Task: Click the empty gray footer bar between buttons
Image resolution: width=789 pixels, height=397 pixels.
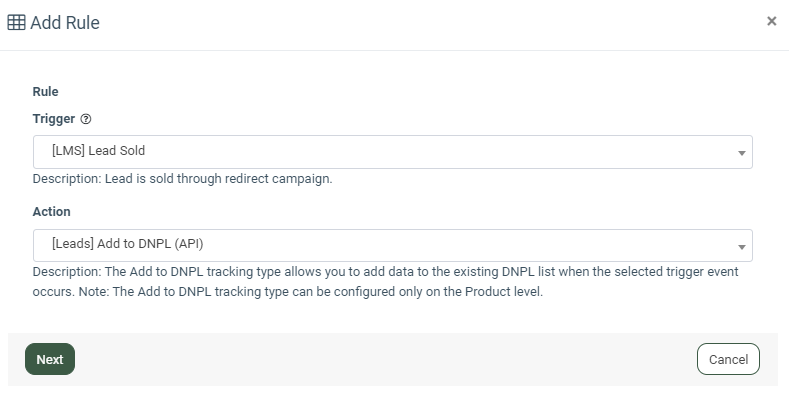Action: (385, 359)
